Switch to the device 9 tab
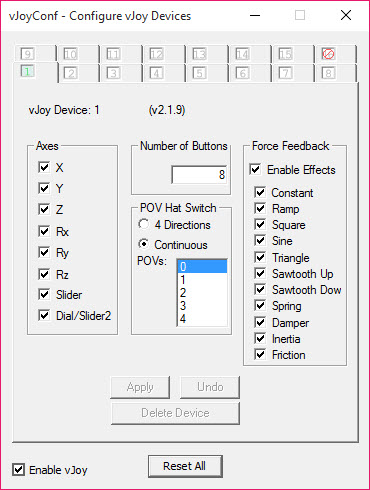This screenshot has height=490, width=370. (27, 54)
